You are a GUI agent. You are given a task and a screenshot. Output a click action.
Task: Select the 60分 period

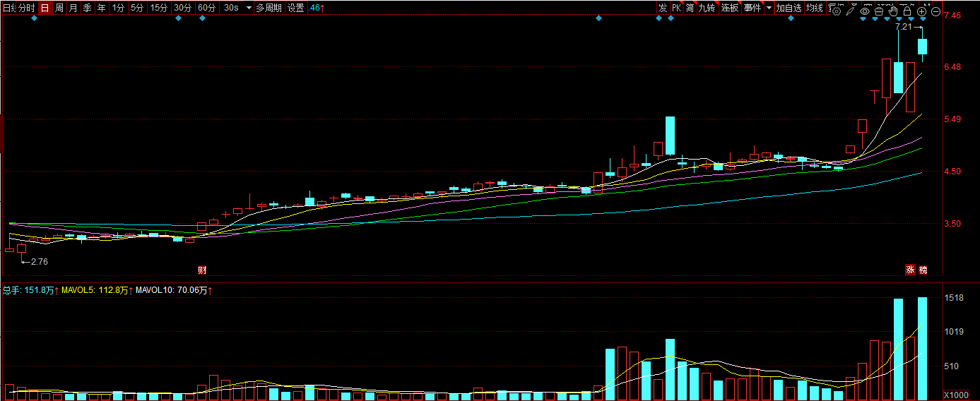206,8
